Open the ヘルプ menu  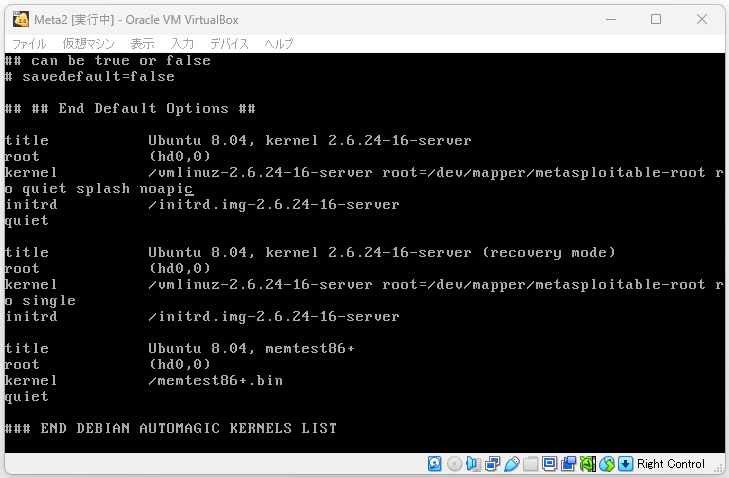click(279, 44)
